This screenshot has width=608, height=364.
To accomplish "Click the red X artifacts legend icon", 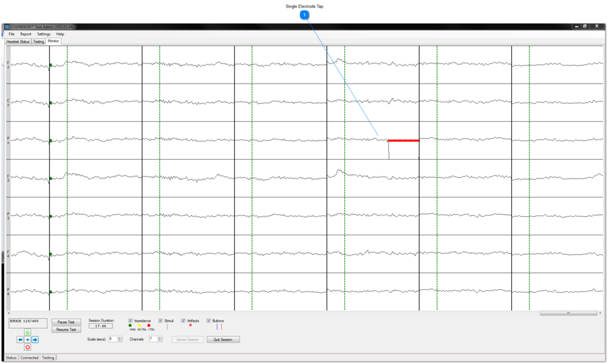I will 191,326.
